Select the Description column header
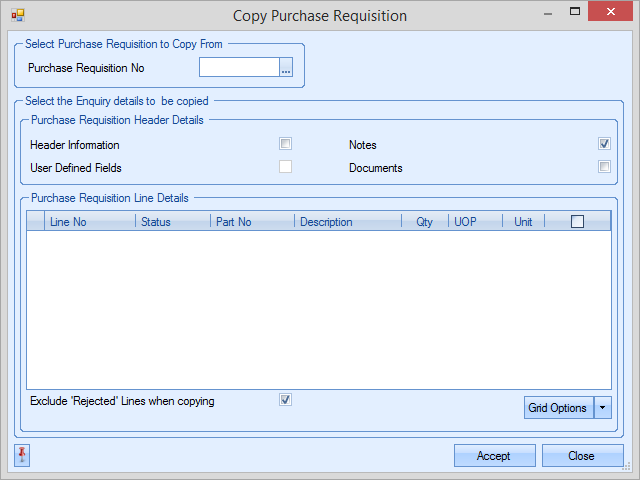Image resolution: width=640 pixels, height=480 pixels. [x=347, y=222]
